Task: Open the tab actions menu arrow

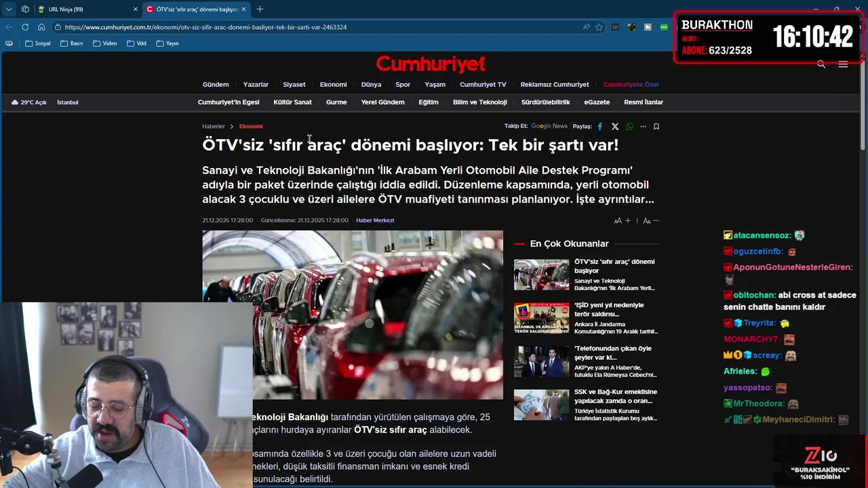Action: click(9, 9)
